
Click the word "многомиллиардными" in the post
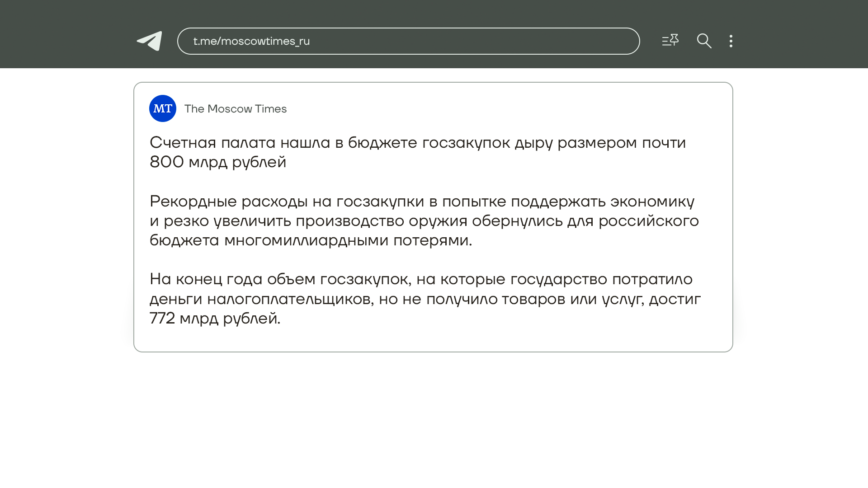click(x=306, y=240)
